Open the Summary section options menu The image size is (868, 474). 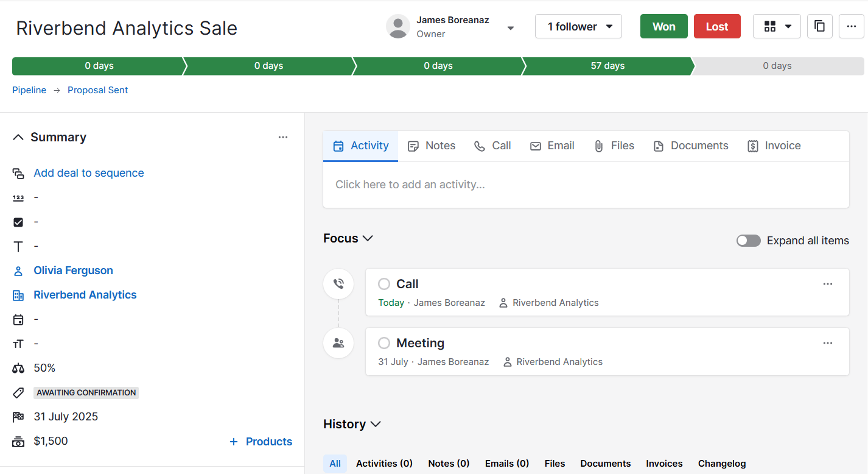tap(283, 137)
